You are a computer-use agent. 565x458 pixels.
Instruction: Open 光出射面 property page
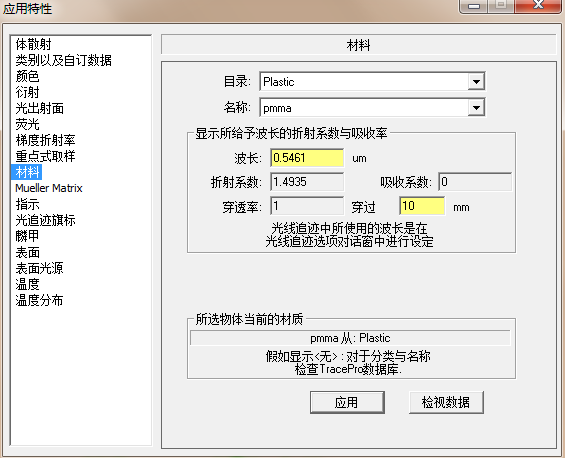pyautogui.click(x=40, y=108)
